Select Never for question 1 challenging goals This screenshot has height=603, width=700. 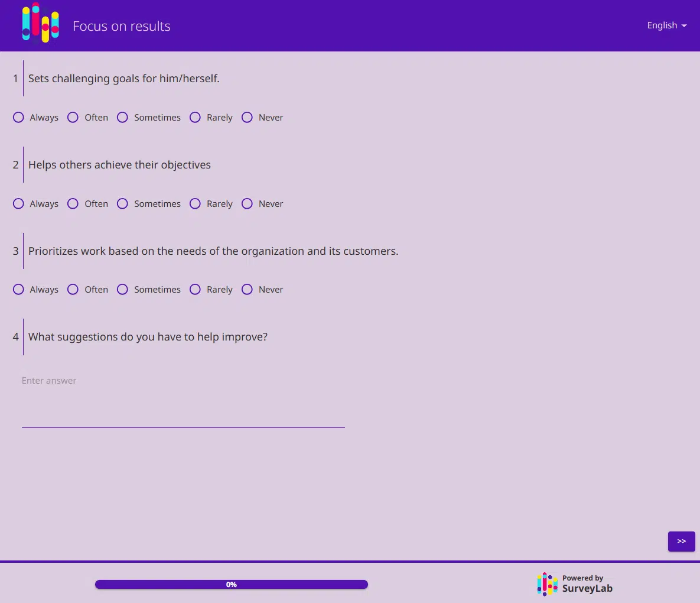[247, 118]
